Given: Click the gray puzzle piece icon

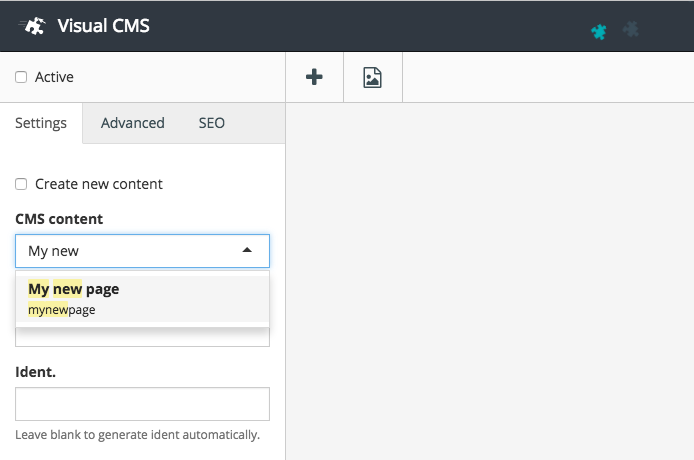Looking at the screenshot, I should point(630,30).
